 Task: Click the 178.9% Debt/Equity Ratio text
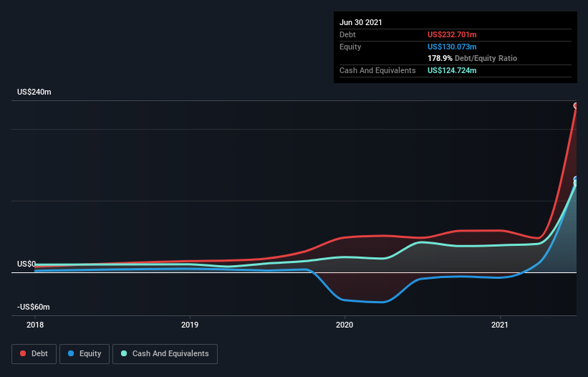pos(472,58)
